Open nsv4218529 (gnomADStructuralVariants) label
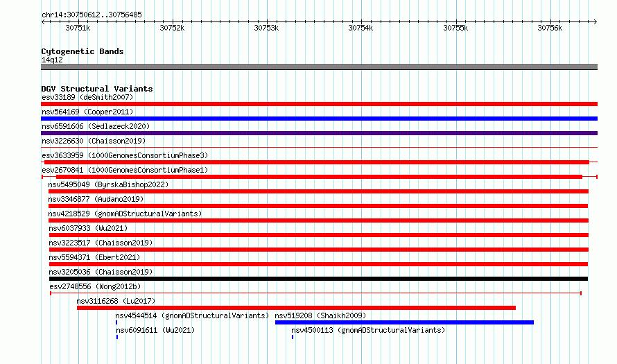Image resolution: width=617 pixels, height=364 pixels. 125,214
